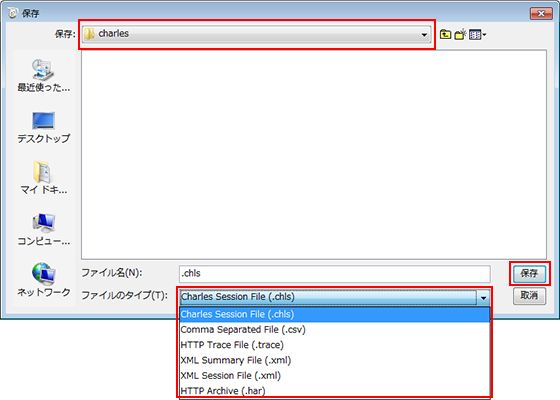
Task: Collapse the file type dropdown arrow
Action: pyautogui.click(x=483, y=297)
